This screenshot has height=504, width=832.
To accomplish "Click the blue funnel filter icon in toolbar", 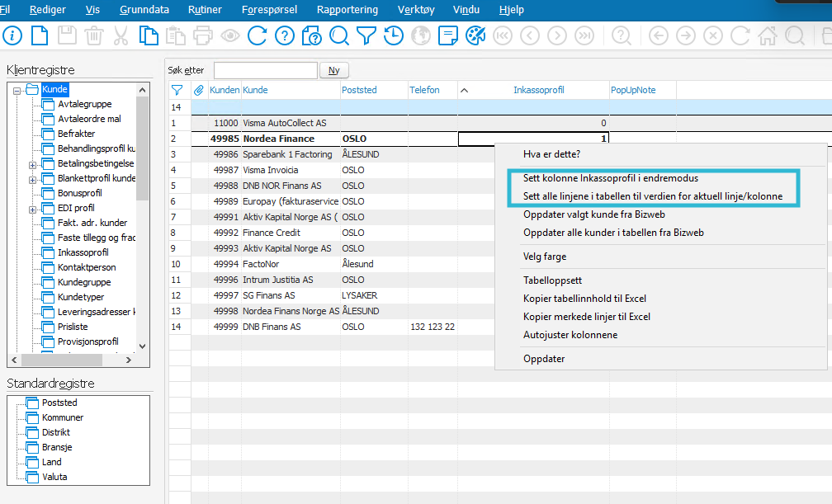I will 366,36.
